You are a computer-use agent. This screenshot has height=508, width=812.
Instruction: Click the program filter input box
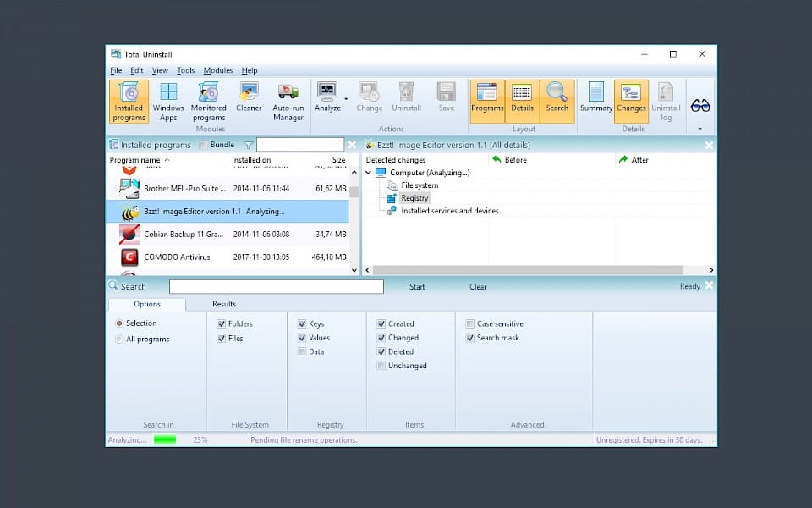pos(300,145)
